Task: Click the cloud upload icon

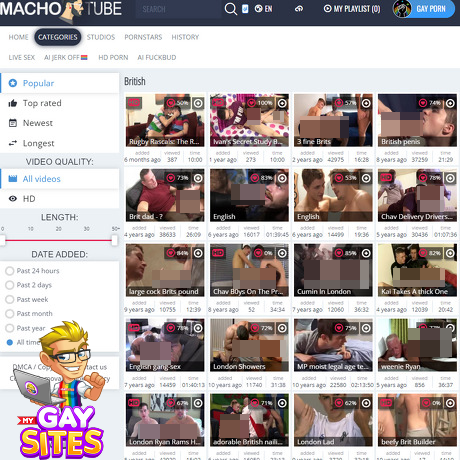Action: coord(299,9)
